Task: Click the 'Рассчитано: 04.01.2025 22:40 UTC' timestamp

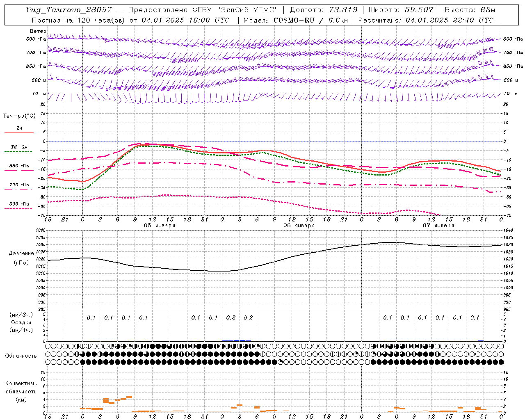Action: 426,20
